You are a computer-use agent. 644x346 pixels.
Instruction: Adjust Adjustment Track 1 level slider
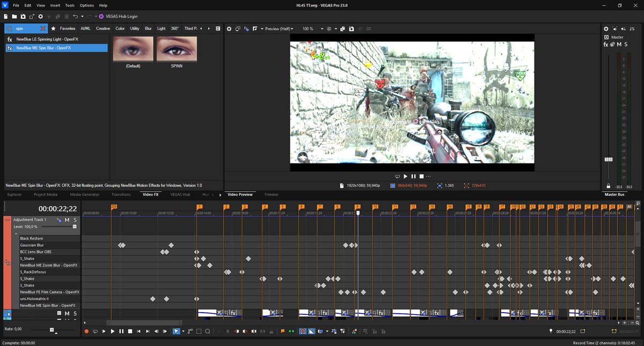tap(74, 227)
